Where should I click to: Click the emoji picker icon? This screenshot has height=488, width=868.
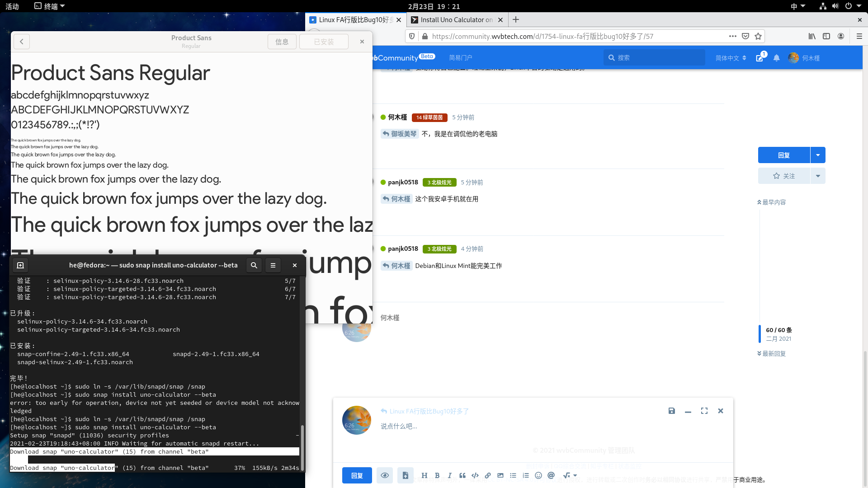pyautogui.click(x=538, y=475)
